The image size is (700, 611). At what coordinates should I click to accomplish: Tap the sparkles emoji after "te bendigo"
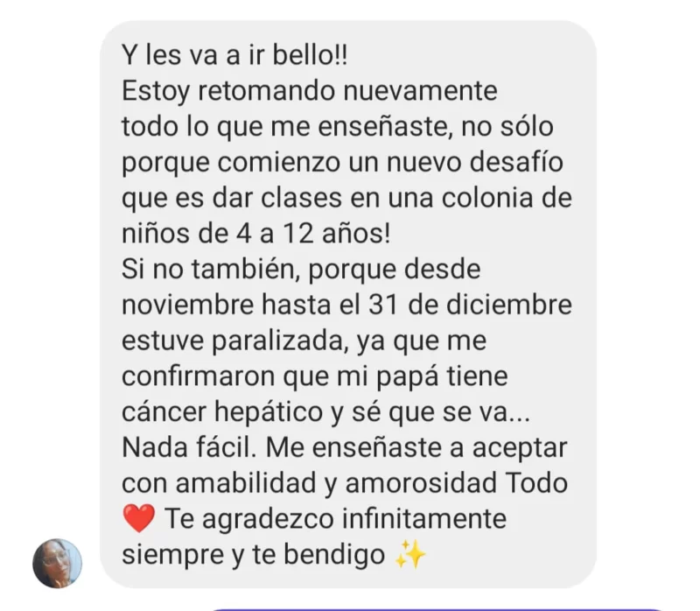coord(410,554)
